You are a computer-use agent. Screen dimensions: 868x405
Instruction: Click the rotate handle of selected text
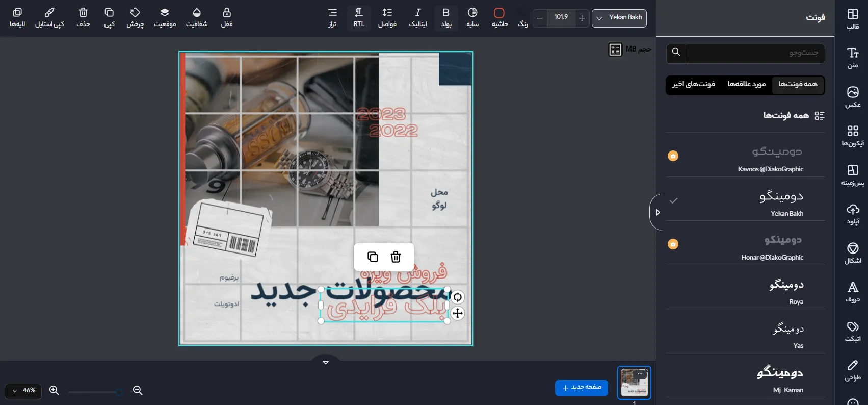[x=458, y=297]
